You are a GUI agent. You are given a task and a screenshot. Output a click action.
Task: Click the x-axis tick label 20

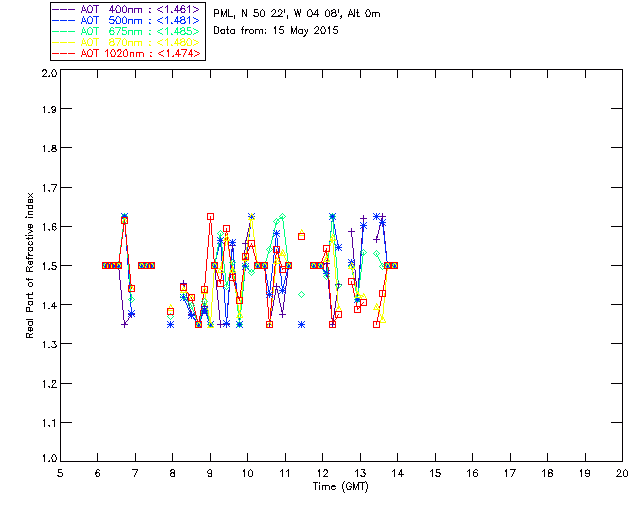tap(622, 473)
